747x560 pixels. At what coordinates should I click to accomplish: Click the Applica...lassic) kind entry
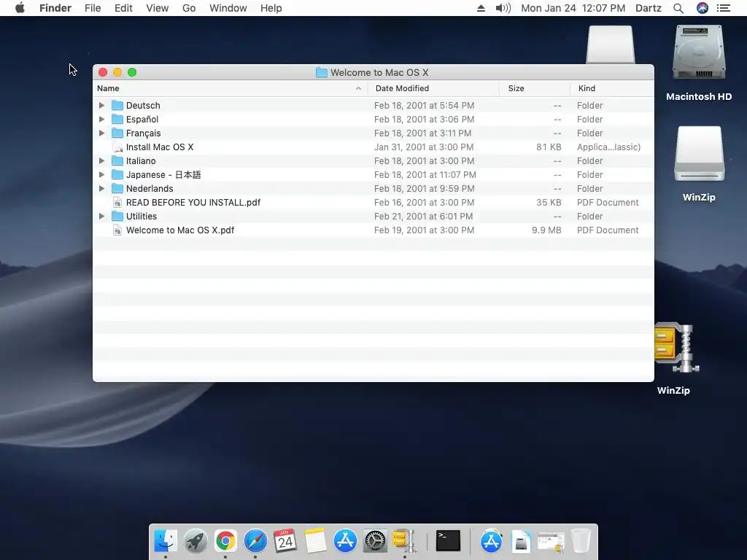pyautogui.click(x=609, y=147)
